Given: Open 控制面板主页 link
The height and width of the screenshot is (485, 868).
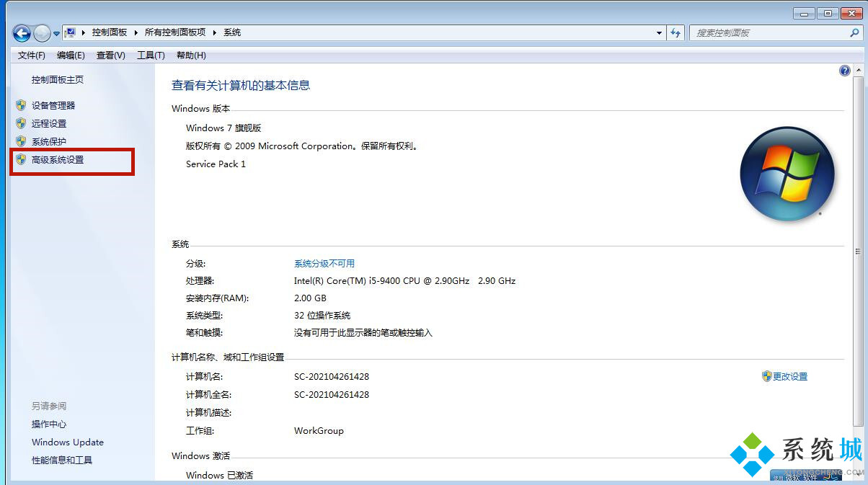Looking at the screenshot, I should (x=58, y=80).
